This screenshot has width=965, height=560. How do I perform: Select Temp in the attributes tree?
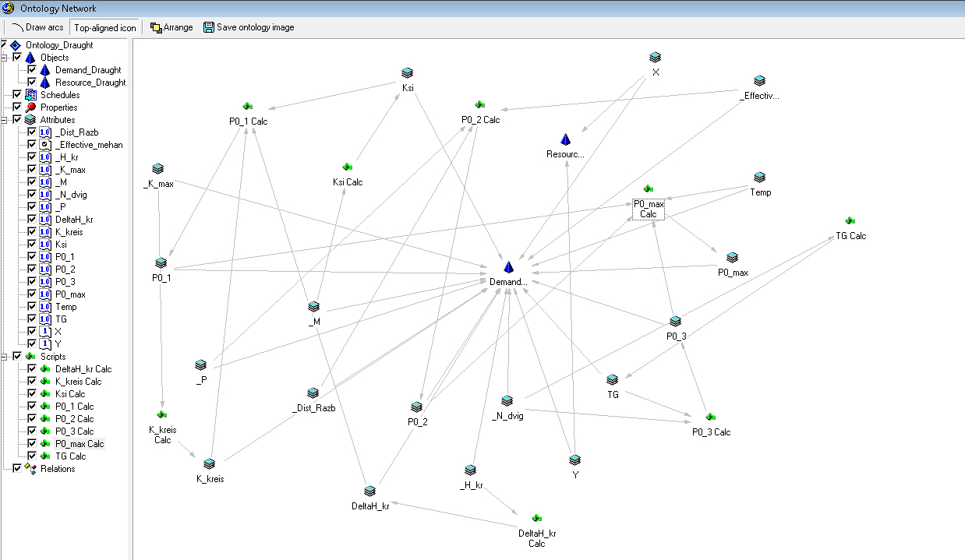(66, 307)
